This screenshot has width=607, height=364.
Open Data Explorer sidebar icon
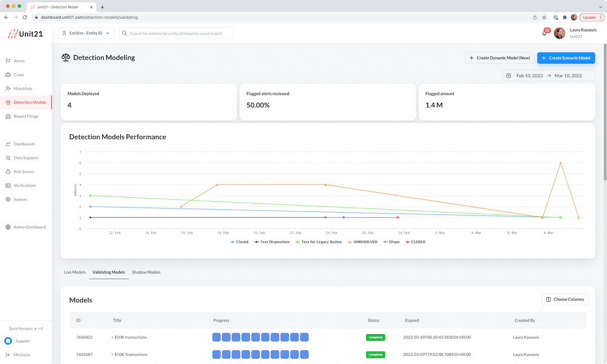coord(8,158)
